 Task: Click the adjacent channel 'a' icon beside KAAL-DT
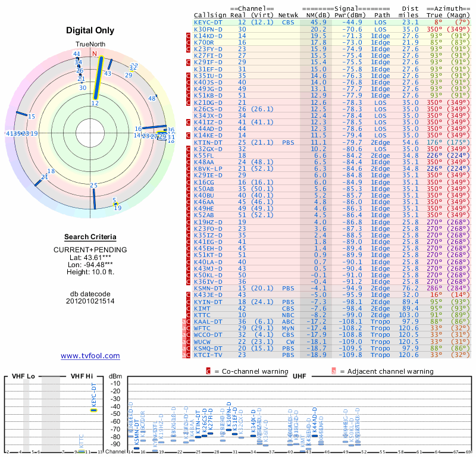[x=184, y=321]
